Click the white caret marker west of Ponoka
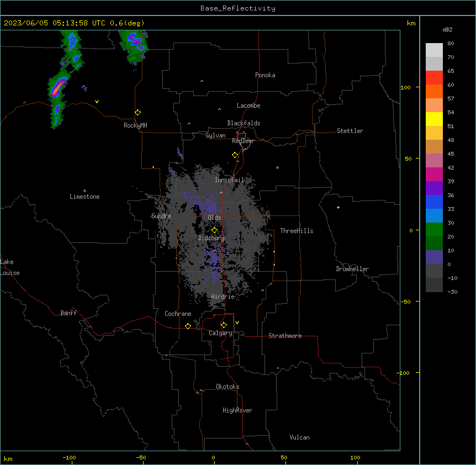 (202, 81)
